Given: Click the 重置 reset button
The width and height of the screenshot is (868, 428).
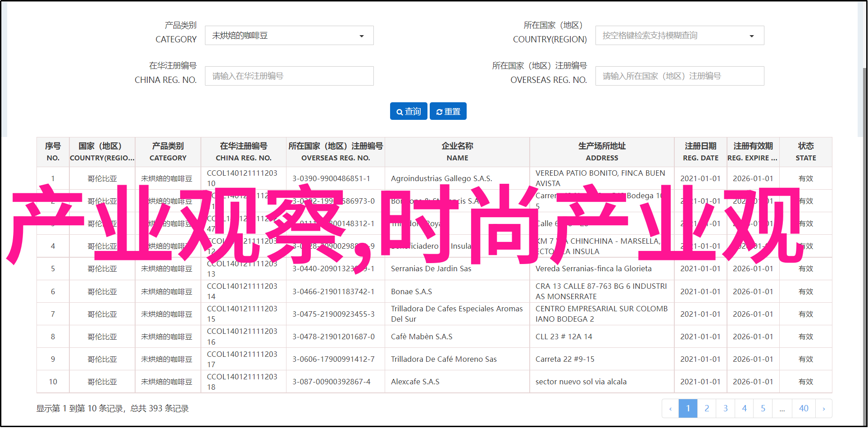Looking at the screenshot, I should pyautogui.click(x=448, y=111).
